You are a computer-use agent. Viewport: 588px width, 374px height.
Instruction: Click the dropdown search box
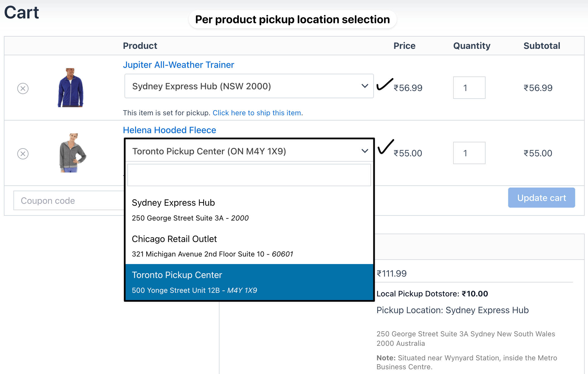coord(249,175)
